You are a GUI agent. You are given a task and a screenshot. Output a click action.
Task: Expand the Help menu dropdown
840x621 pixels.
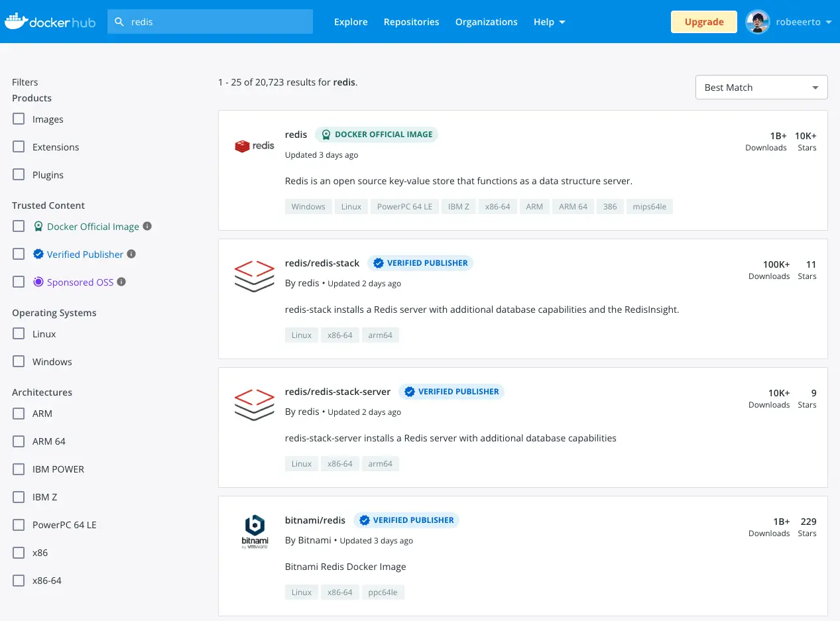[x=549, y=22]
